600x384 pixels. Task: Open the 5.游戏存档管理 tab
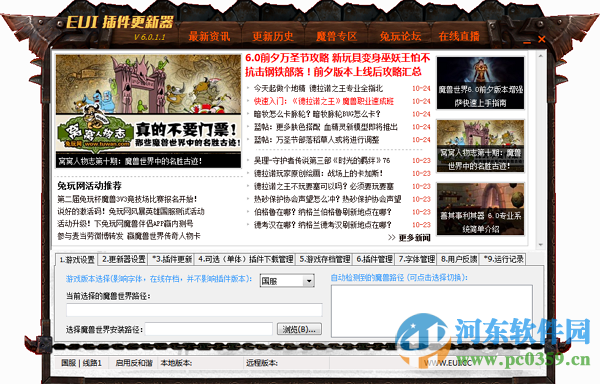point(324,259)
